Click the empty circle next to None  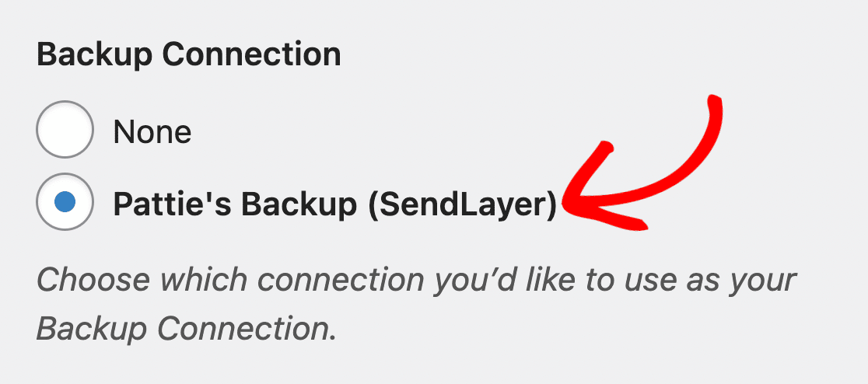point(65,130)
